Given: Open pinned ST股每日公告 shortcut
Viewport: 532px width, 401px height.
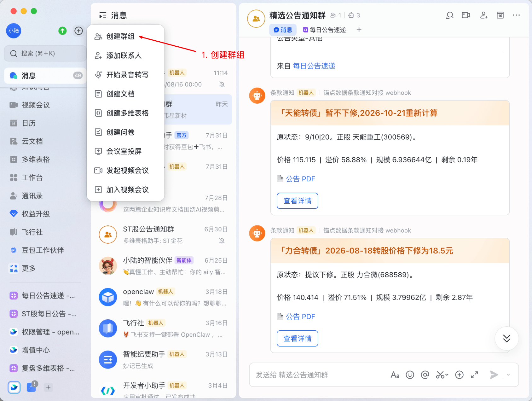Looking at the screenshot, I should tap(45, 314).
